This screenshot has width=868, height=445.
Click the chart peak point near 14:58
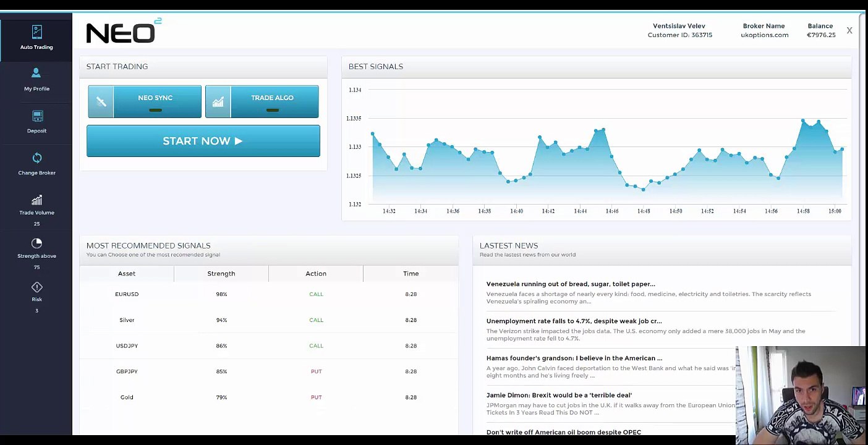pos(803,121)
